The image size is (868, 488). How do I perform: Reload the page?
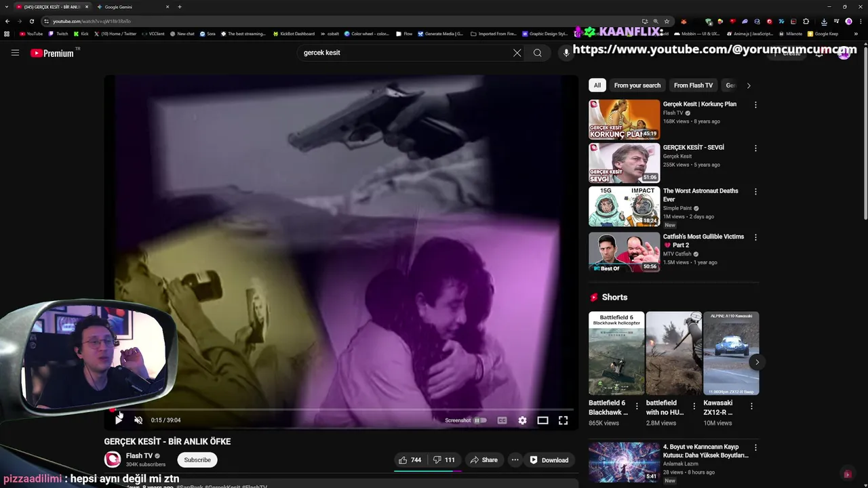coord(31,21)
